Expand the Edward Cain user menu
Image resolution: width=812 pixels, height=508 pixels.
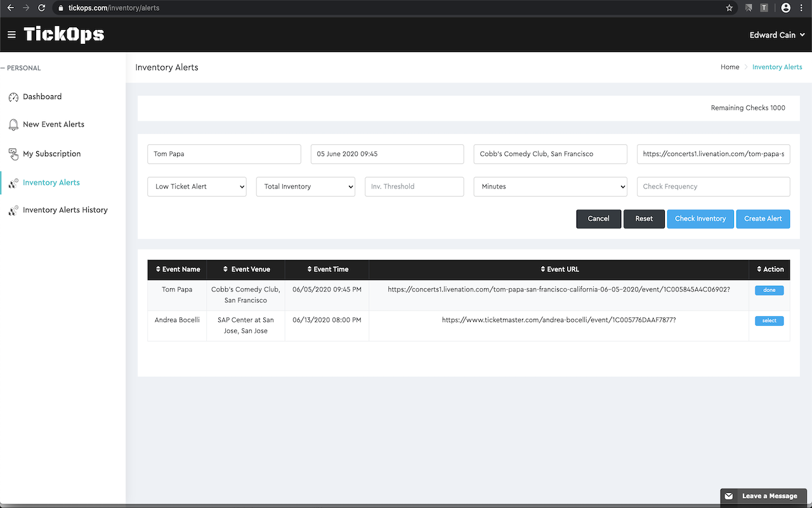click(x=776, y=35)
